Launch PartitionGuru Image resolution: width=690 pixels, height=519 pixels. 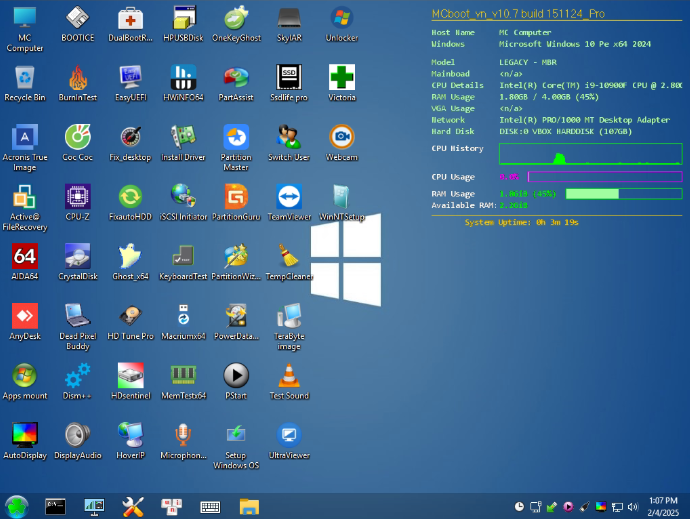point(236,202)
